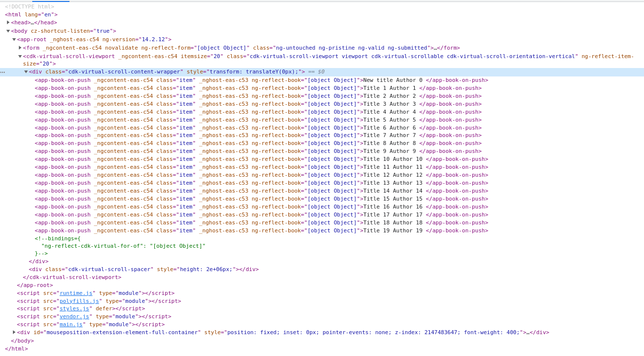Collapse the body element node
Screen dimensions: 644x356
point(8,31)
